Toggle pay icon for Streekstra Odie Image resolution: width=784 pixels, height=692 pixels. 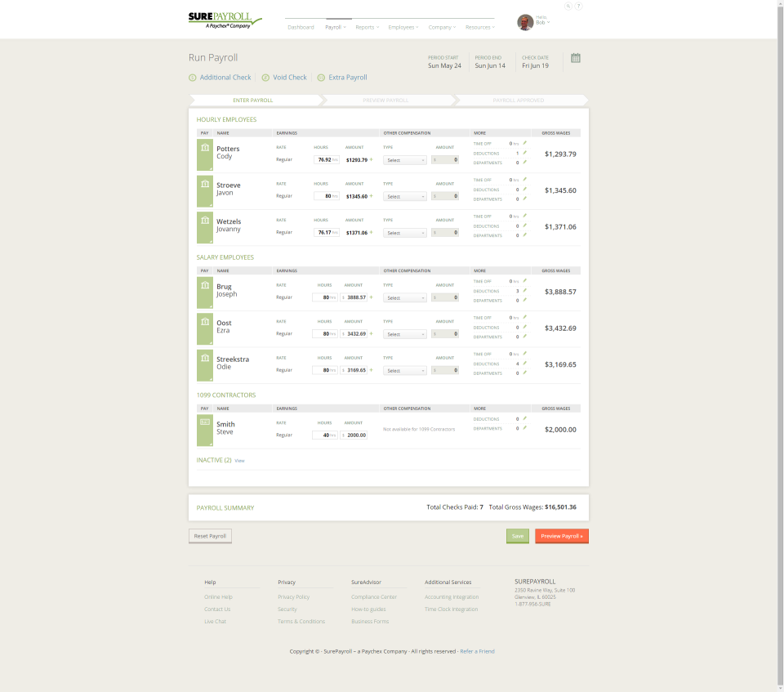(x=205, y=365)
